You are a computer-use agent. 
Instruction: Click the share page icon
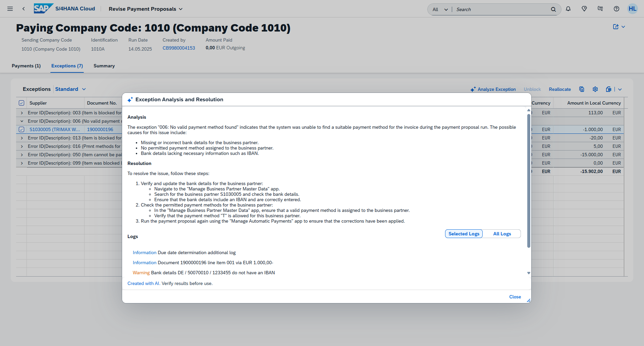pos(616,27)
